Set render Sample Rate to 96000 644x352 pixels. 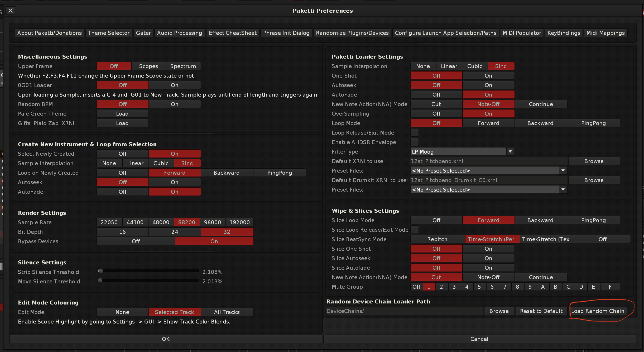pyautogui.click(x=212, y=222)
